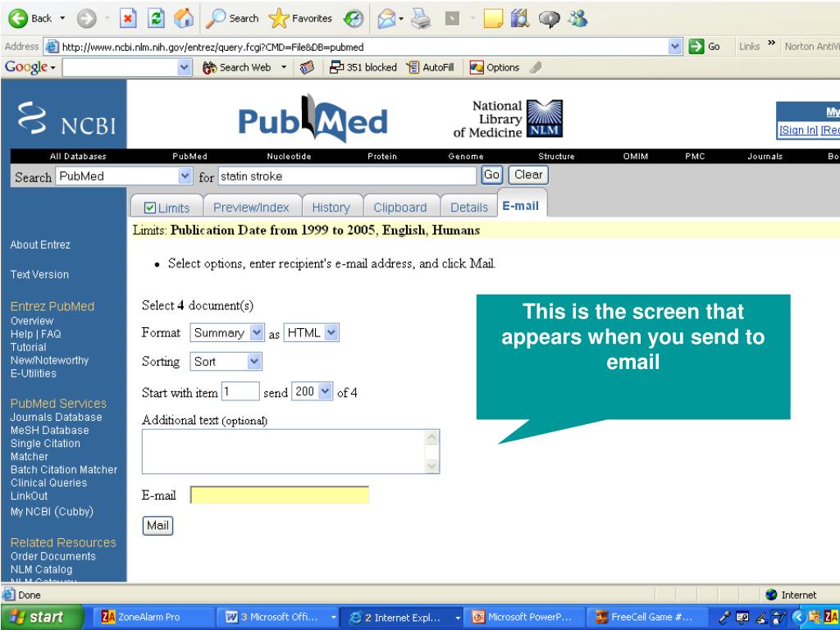Open Protein in database bar
Image resolution: width=840 pixels, height=630 pixels.
[382, 157]
